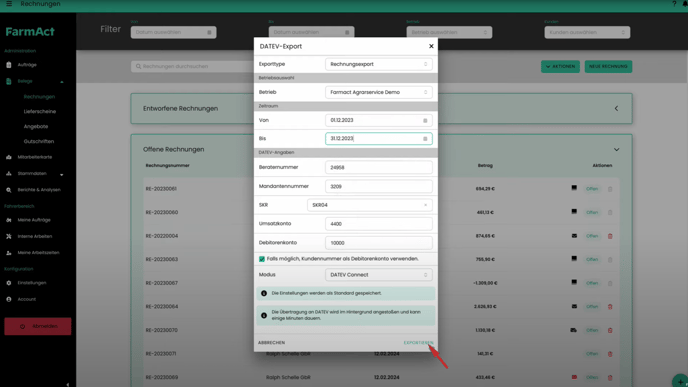Viewport: 688px width, 387px height.
Task: Click status icon for RE-20230067
Action: coord(574,283)
